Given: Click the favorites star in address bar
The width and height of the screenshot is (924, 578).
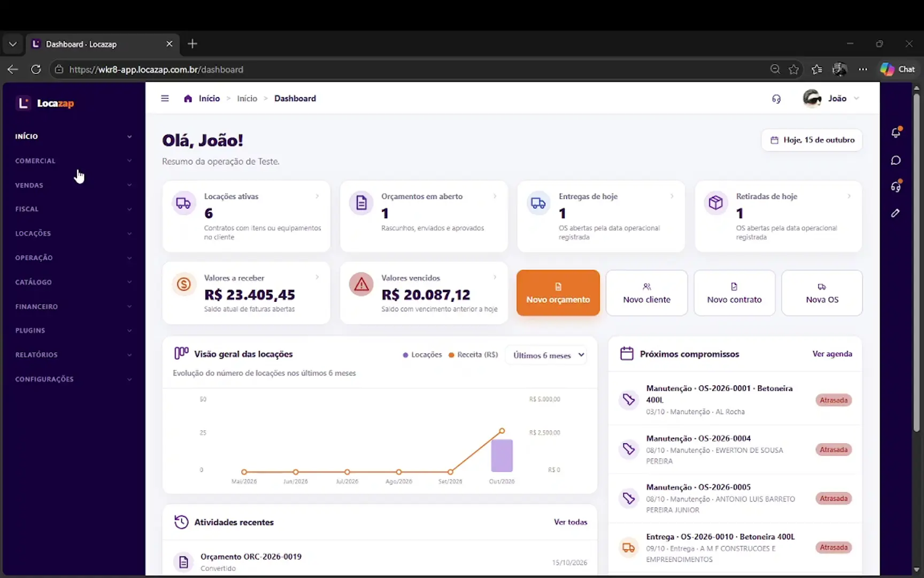Looking at the screenshot, I should [x=794, y=70].
